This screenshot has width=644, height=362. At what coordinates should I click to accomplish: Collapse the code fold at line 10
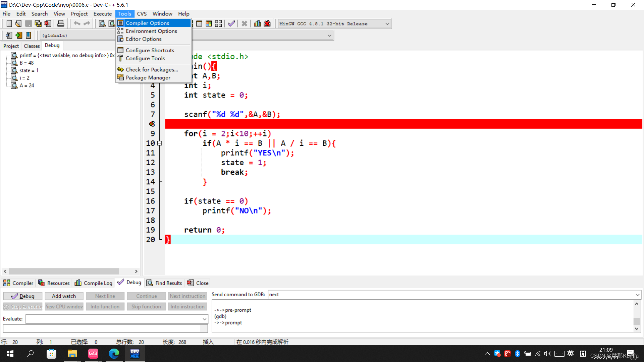[159, 143]
